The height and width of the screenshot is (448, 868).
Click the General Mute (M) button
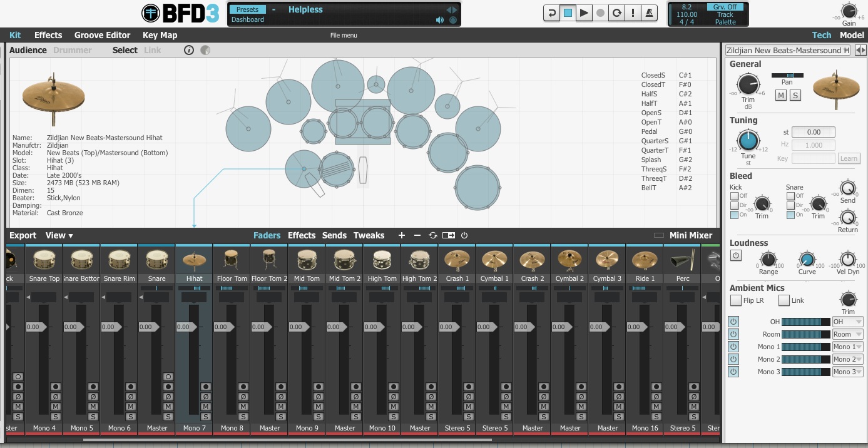[x=780, y=95]
